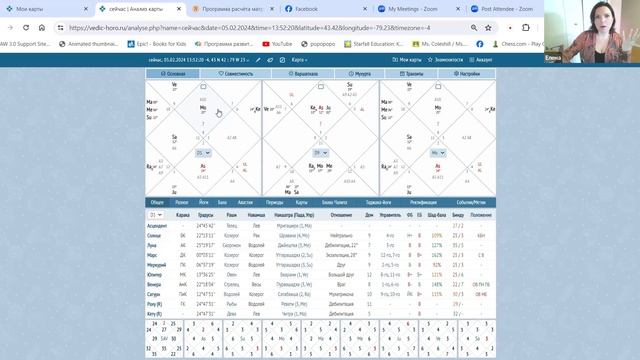Open the Starfall Education bookmark
The width and height of the screenshot is (640, 360).
[373, 44]
